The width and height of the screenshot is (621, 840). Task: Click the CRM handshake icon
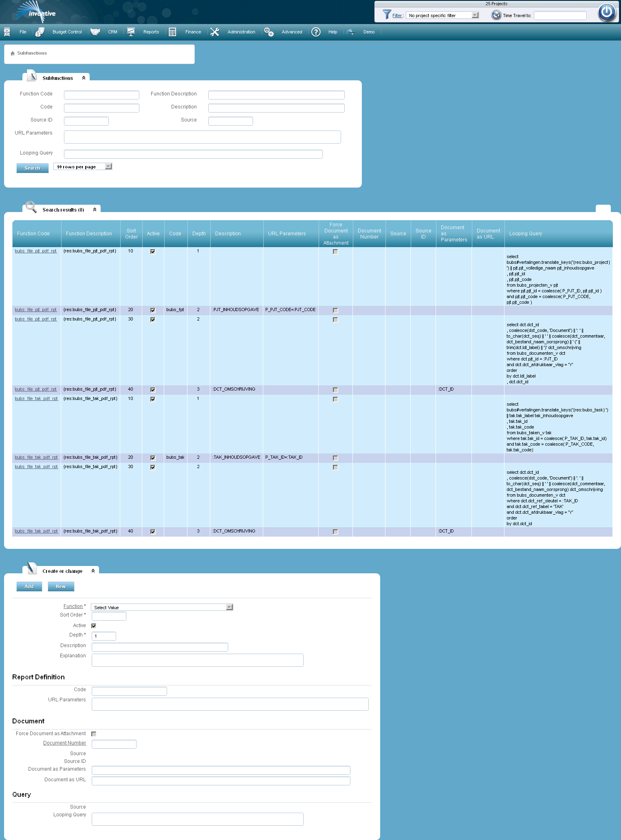click(95, 32)
